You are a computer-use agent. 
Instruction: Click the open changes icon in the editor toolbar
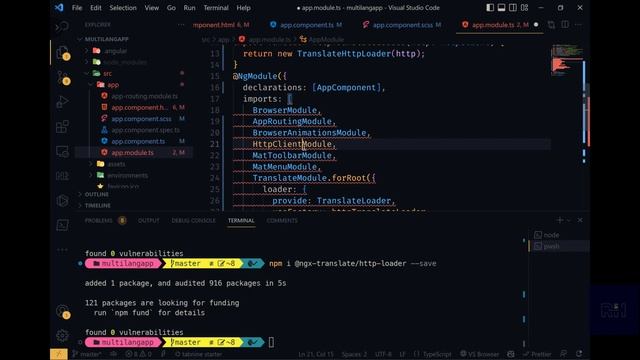click(551, 25)
